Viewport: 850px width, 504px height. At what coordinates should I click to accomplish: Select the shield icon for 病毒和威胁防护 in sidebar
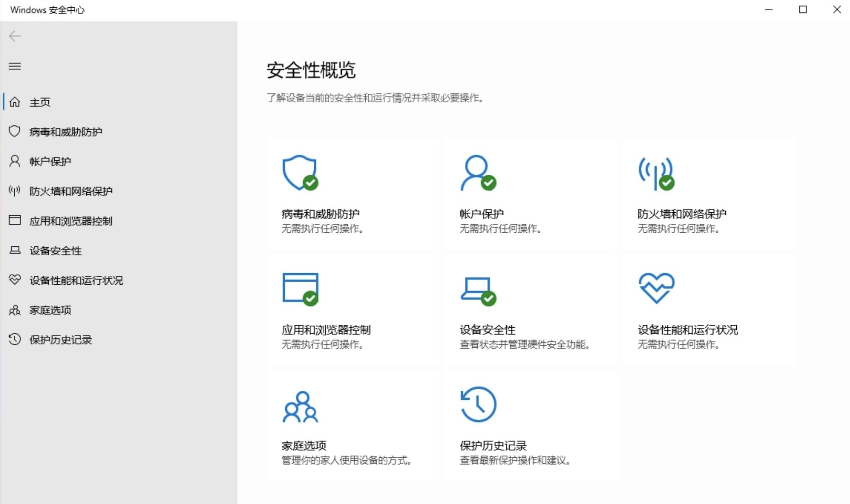[15, 132]
